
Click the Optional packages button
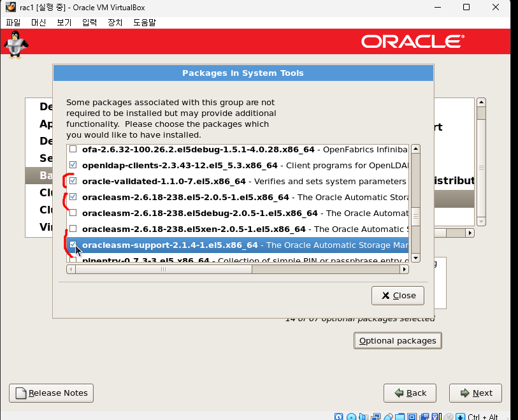(x=398, y=341)
